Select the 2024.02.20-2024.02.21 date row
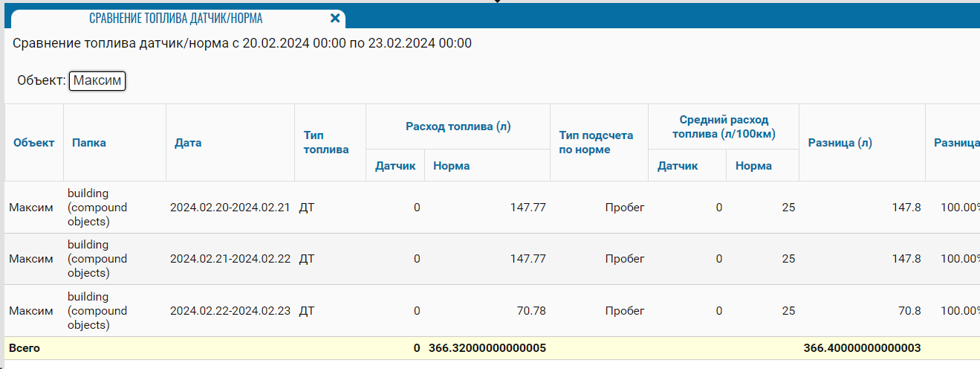Image resolution: width=980 pixels, height=369 pixels. point(230,208)
